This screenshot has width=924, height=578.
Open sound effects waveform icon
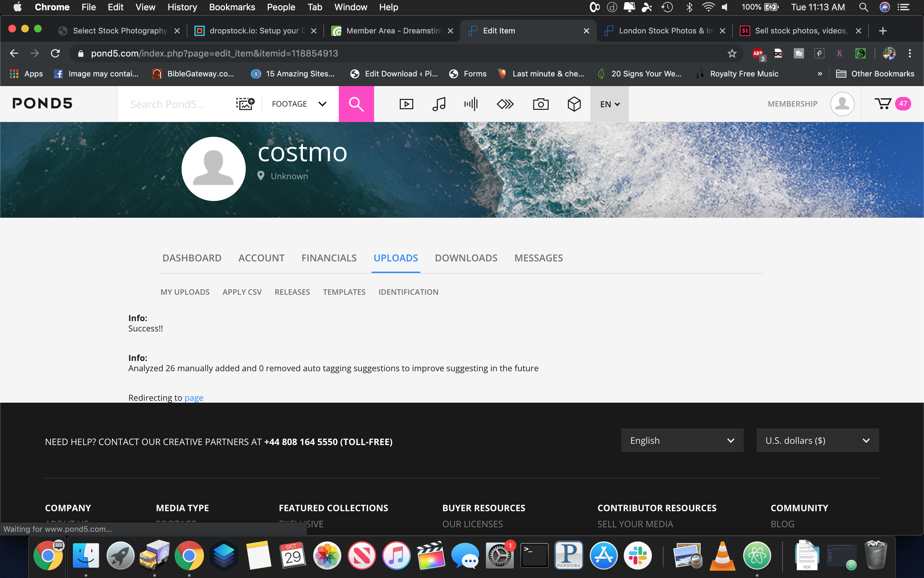[471, 104]
